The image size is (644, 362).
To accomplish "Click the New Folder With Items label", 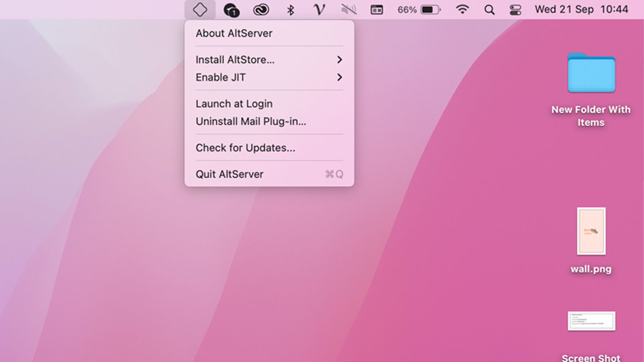I will 591,116.
